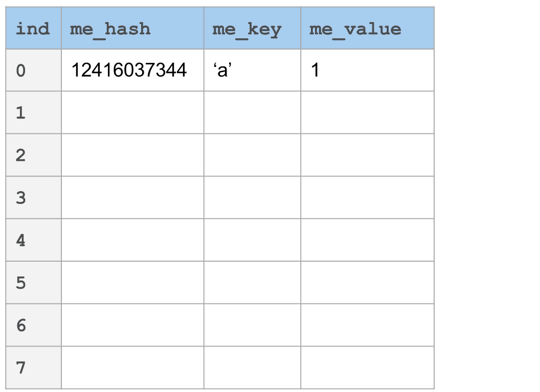Viewport: 540px width, 392px height.
Task: Select the key cell containing 'a'
Action: 253,70
